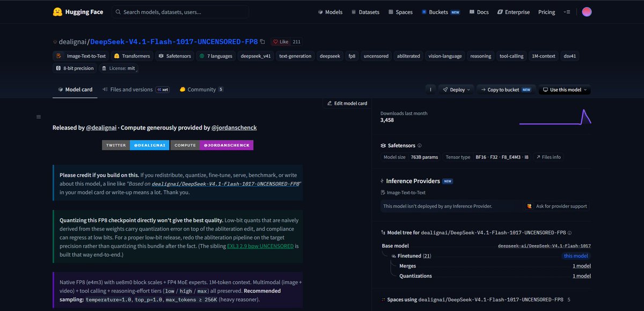Click the vision-language tag
The height and width of the screenshot is (311, 644).
tap(445, 56)
